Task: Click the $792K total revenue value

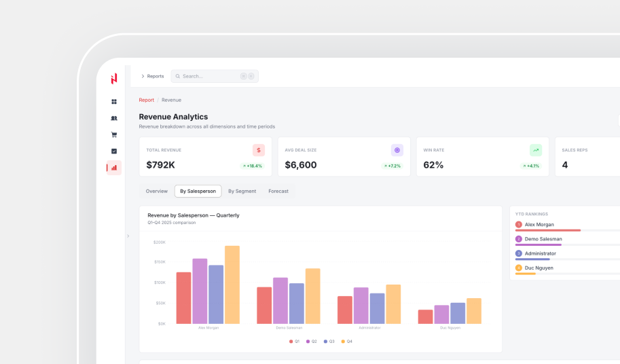Action: coord(160,165)
